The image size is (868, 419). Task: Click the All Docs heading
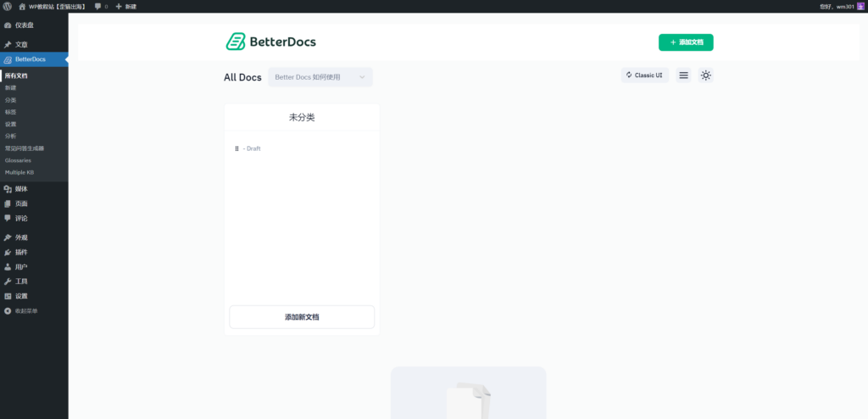[x=242, y=77]
